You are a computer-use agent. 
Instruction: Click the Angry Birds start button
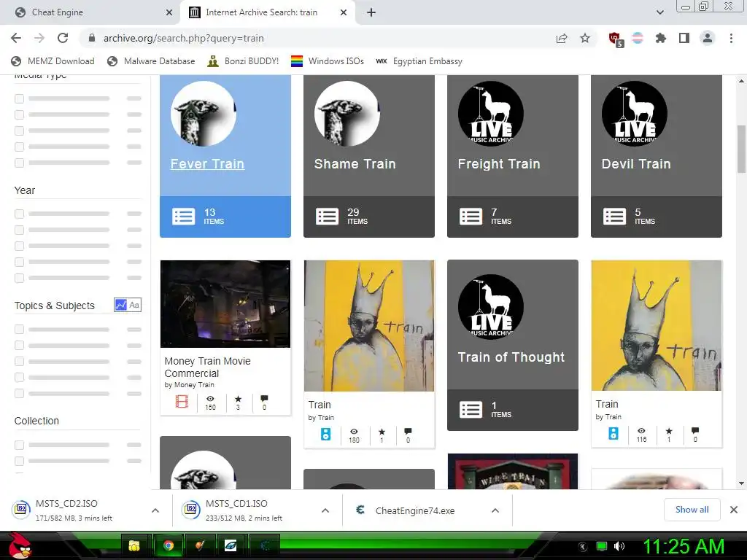pos(19,545)
